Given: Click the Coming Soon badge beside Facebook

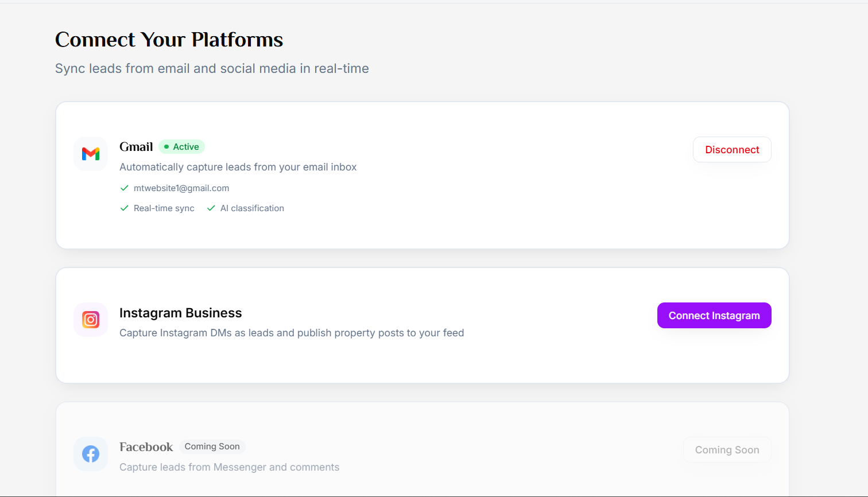Looking at the screenshot, I should pos(212,446).
